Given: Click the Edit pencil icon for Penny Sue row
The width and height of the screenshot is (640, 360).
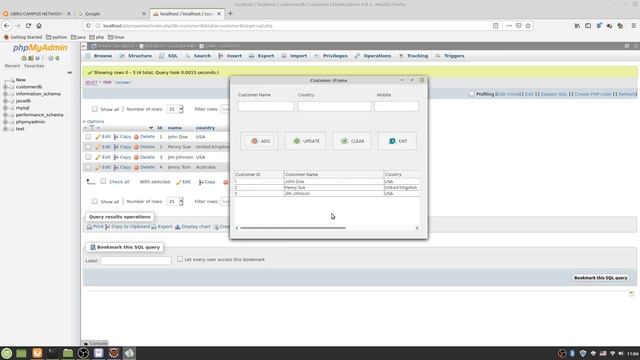Looking at the screenshot, I should pos(98,147).
